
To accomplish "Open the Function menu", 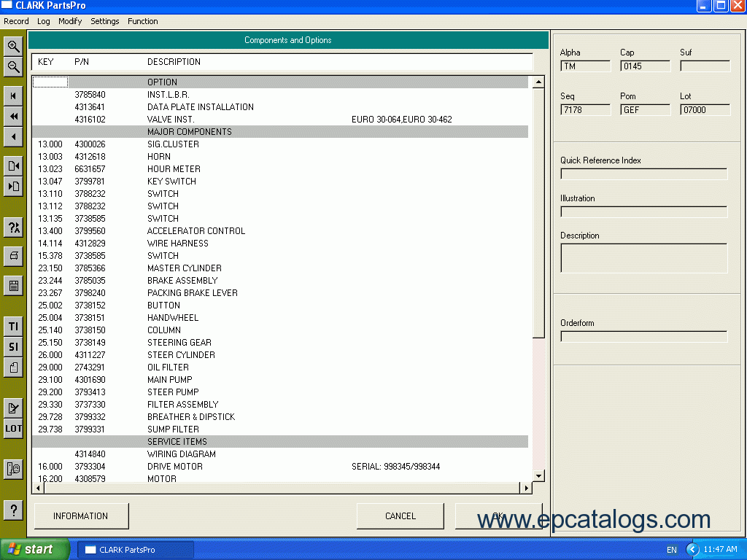I will tap(142, 21).
